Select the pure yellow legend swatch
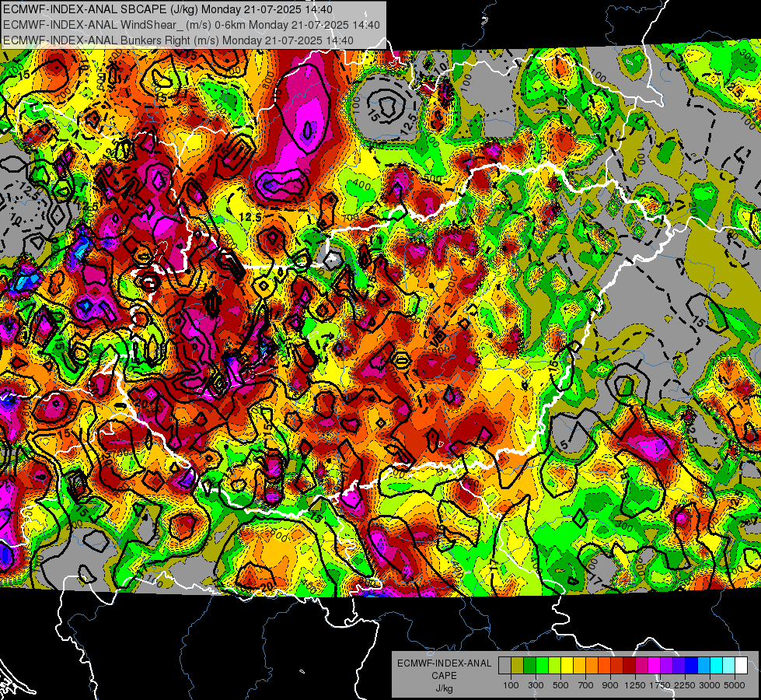 coord(567,666)
